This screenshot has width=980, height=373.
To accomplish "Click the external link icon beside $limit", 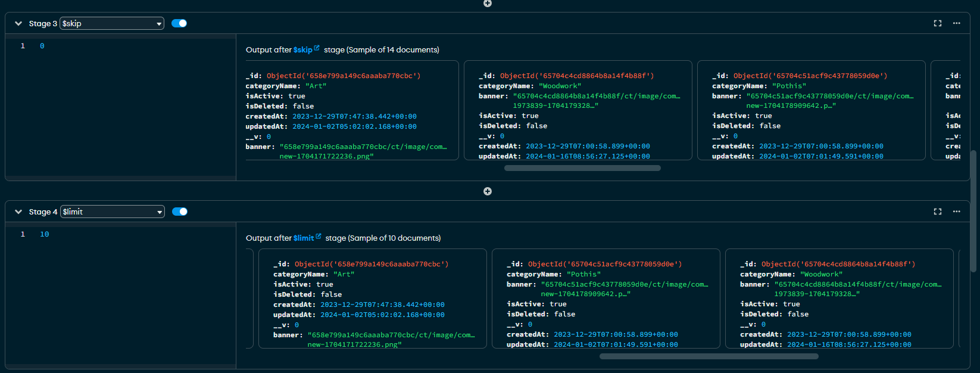I will pos(319,237).
